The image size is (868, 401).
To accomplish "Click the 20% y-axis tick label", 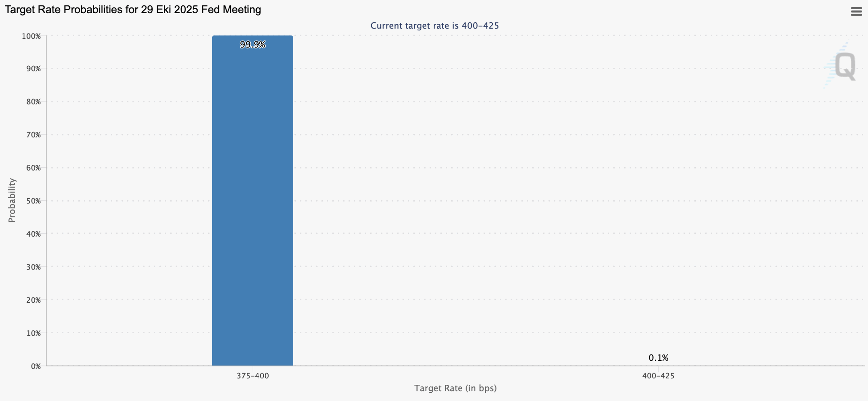I will tap(33, 300).
